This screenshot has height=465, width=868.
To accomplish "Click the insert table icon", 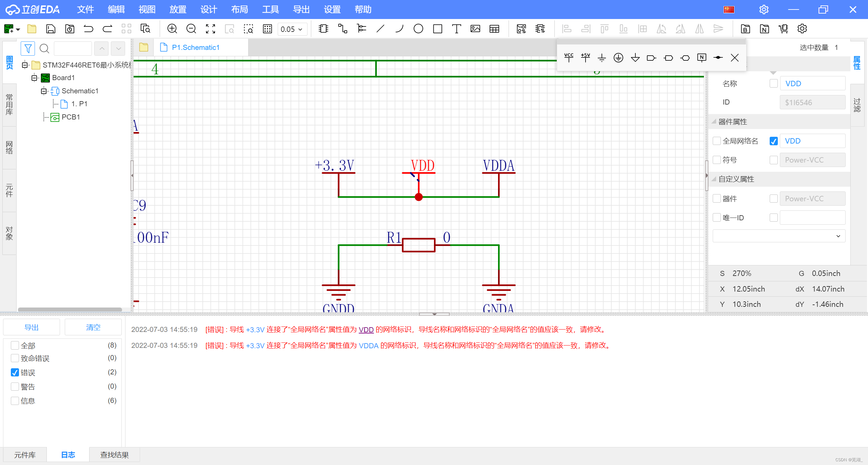I will click(494, 29).
